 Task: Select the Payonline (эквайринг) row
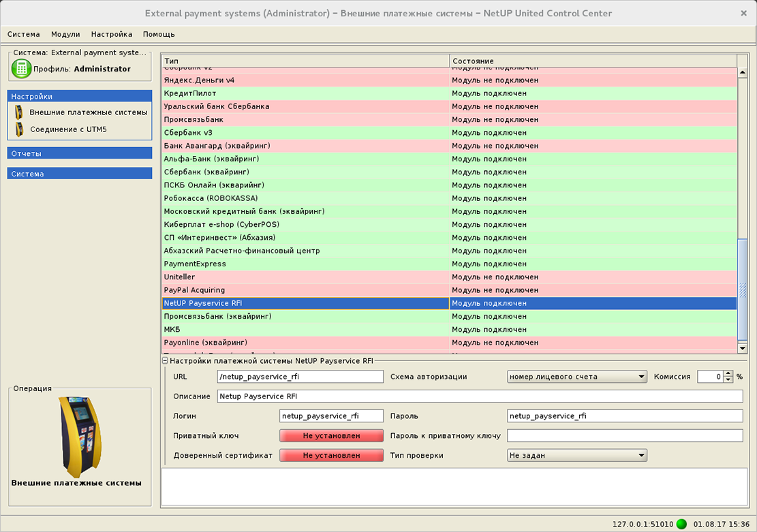click(x=450, y=343)
